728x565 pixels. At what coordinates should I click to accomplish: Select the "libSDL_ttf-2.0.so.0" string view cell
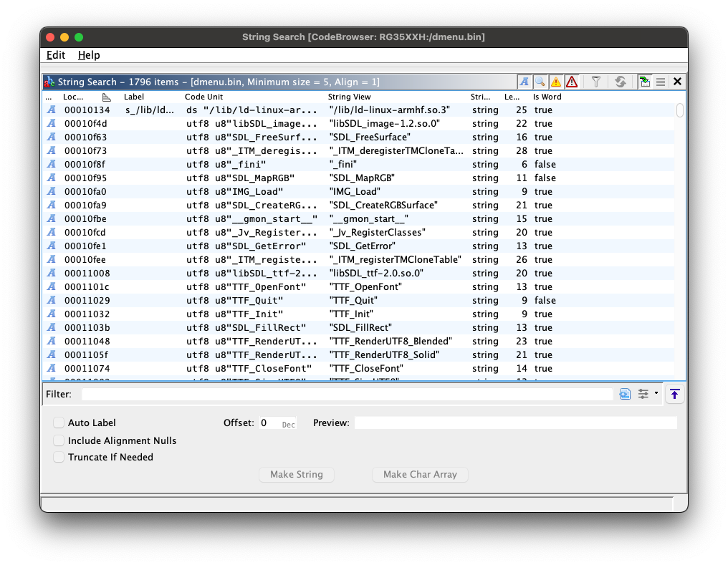pyautogui.click(x=376, y=274)
